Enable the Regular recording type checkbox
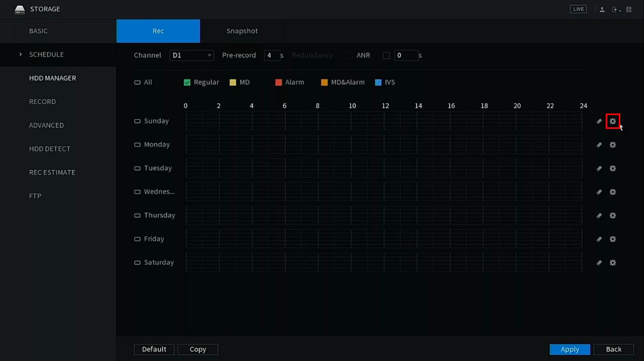Viewport: 644px width, 361px height. (x=187, y=82)
